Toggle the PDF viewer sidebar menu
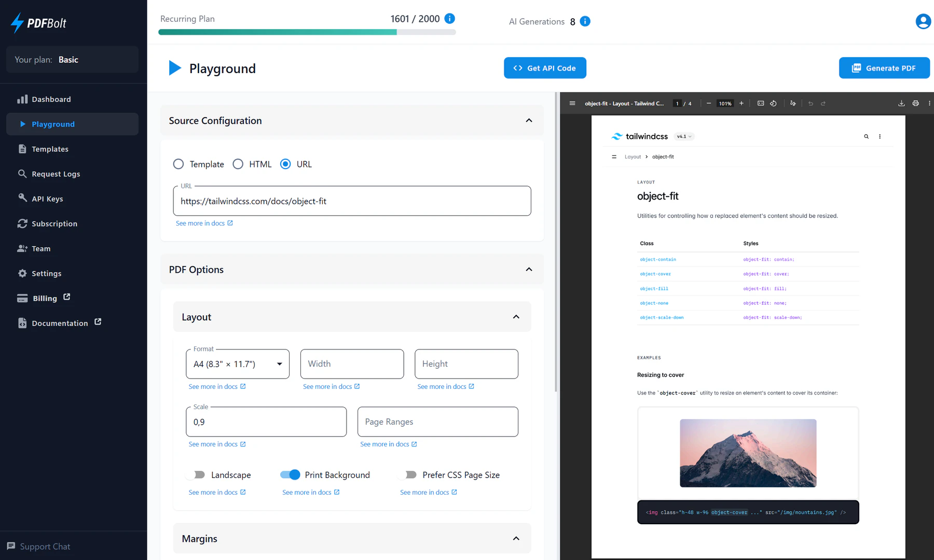The image size is (934, 560). point(572,103)
